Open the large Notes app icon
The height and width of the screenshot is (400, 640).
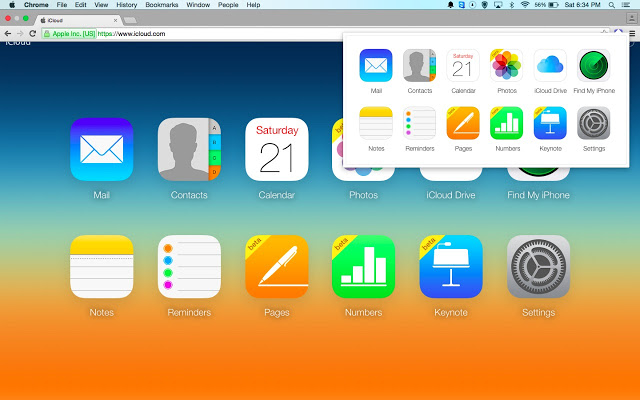102,267
